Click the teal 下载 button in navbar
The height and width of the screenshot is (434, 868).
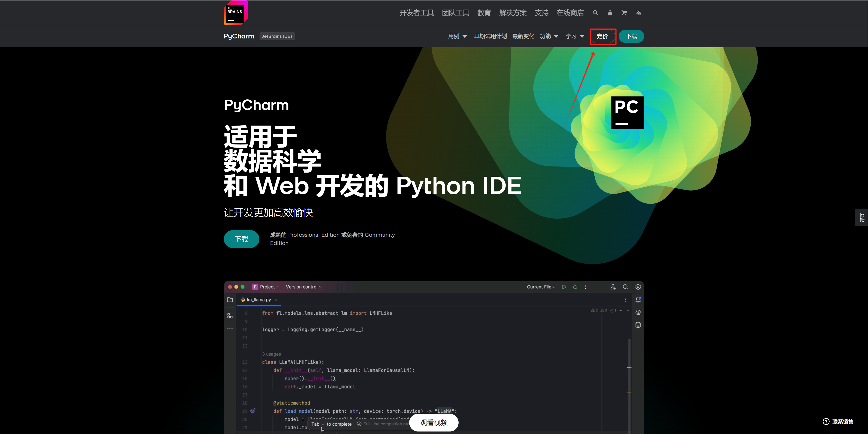(x=631, y=36)
